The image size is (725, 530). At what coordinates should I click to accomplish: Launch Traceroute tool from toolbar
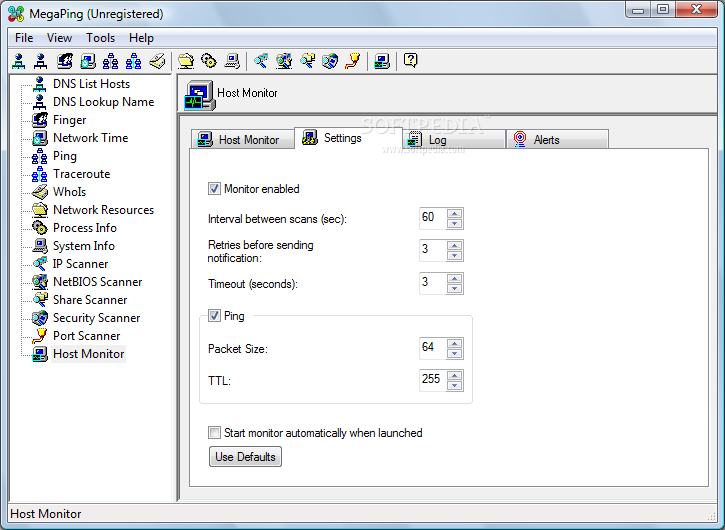click(134, 61)
